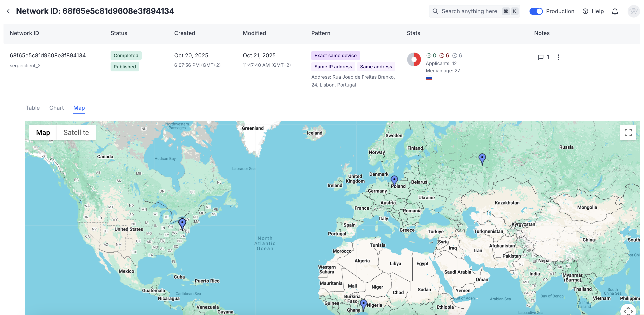Click the Exact same device pattern badge
Image resolution: width=644 pixels, height=315 pixels.
click(336, 55)
